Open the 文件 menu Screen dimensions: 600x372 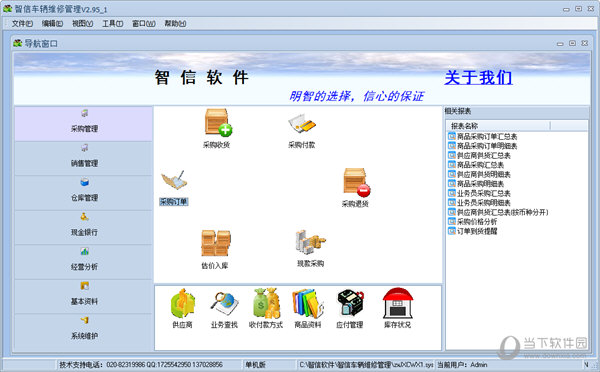point(22,24)
